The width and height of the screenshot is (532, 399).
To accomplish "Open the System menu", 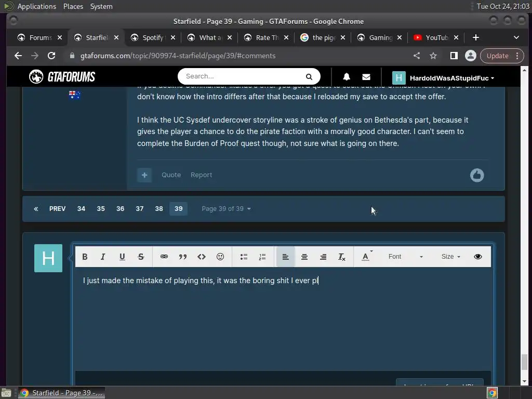I will pos(101,6).
